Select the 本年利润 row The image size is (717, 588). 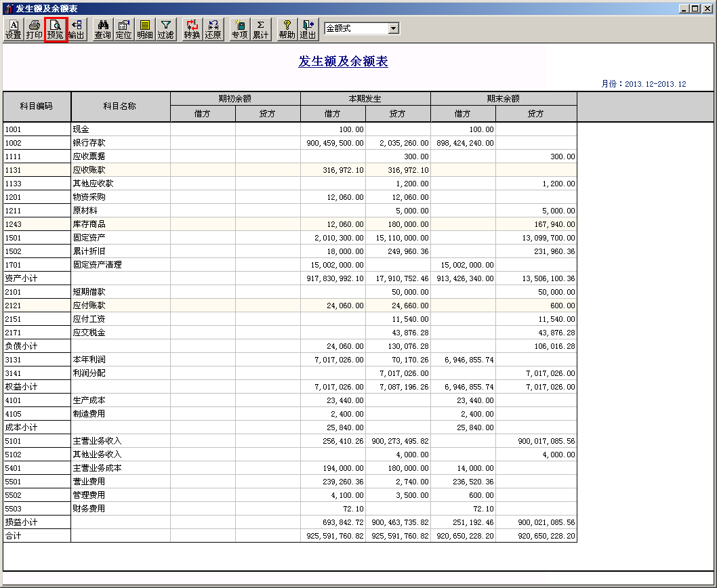pyautogui.click(x=290, y=360)
